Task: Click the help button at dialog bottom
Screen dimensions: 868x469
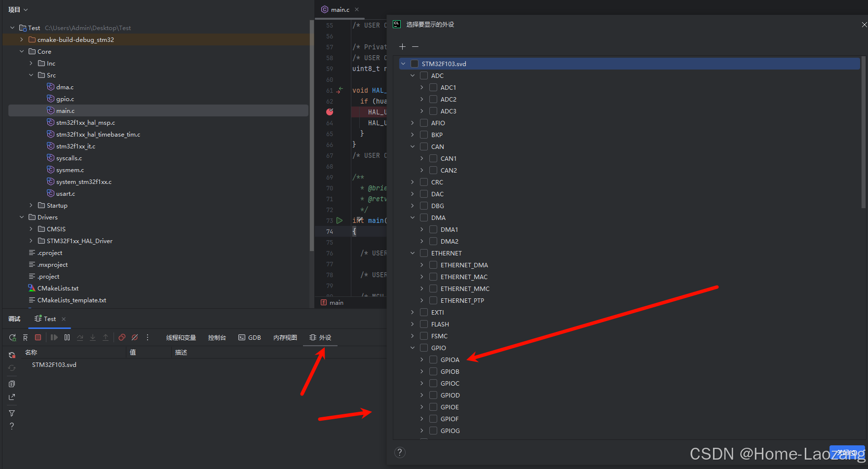Action: click(400, 452)
